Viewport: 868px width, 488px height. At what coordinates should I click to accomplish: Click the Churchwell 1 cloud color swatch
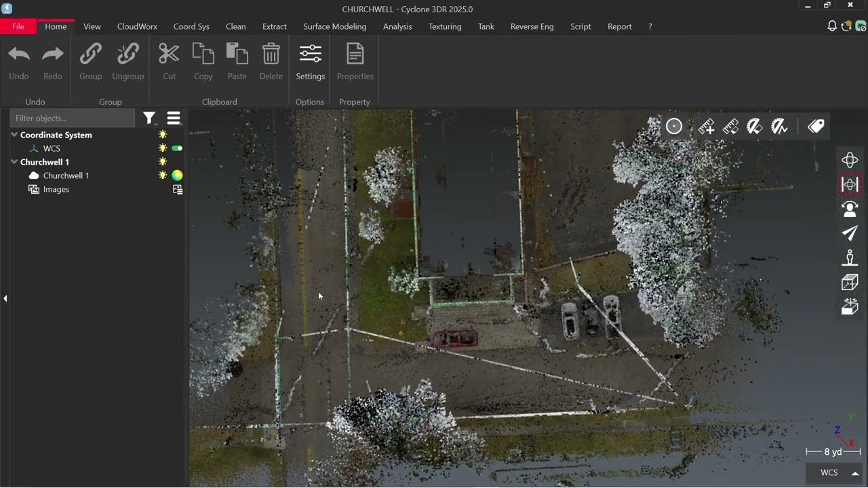177,176
